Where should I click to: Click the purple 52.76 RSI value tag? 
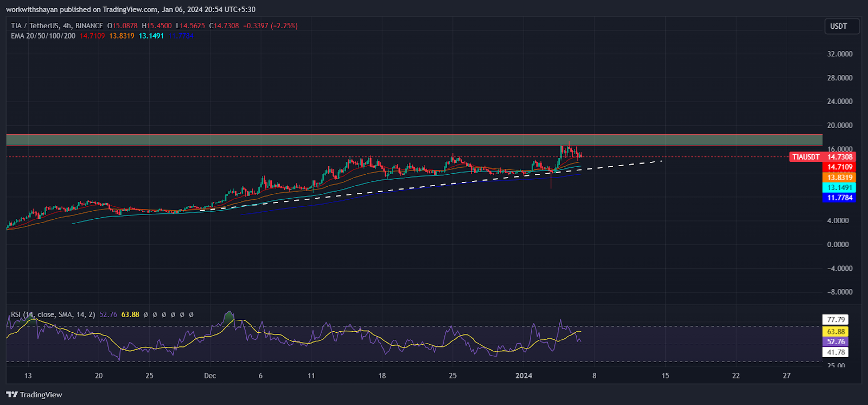click(835, 342)
